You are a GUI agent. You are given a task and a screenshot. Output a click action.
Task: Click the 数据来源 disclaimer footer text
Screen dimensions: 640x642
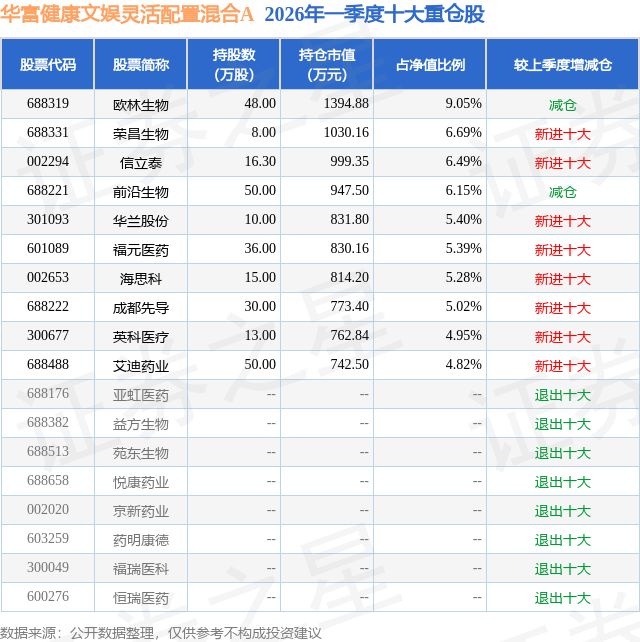(x=161, y=634)
